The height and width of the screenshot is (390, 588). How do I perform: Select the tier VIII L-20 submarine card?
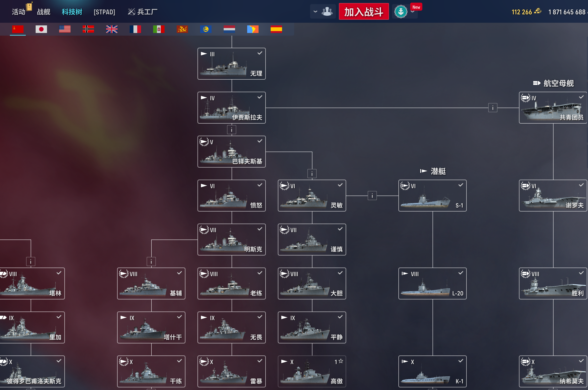[x=432, y=283]
